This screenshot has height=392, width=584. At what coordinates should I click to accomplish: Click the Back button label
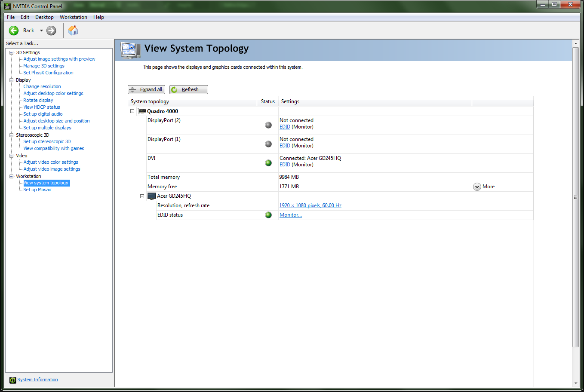[28, 31]
